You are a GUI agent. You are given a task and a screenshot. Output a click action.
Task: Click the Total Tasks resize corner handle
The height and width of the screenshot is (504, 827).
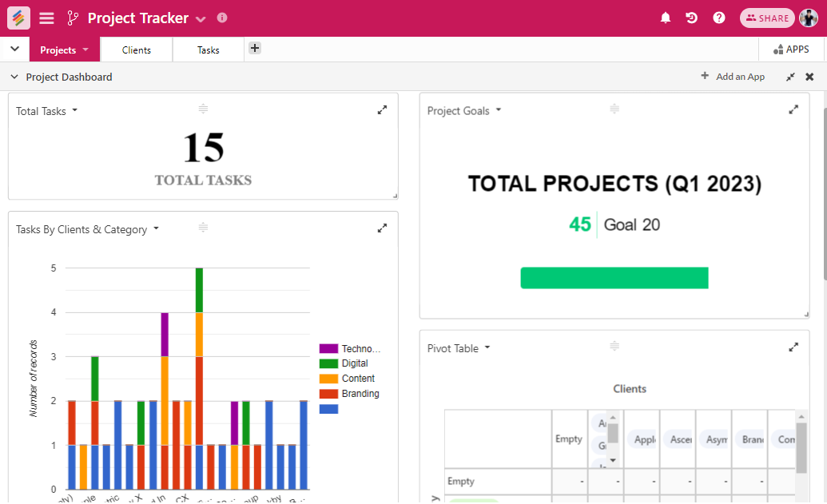coord(395,196)
